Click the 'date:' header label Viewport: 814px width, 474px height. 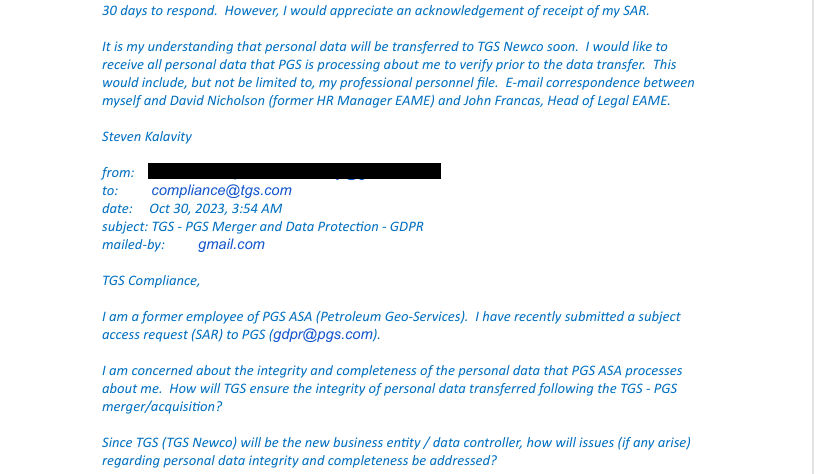117,209
